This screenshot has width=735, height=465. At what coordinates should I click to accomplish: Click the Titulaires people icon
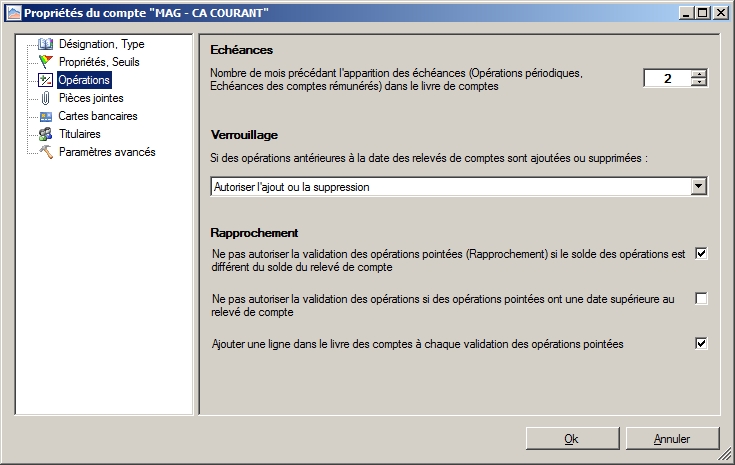[45, 134]
